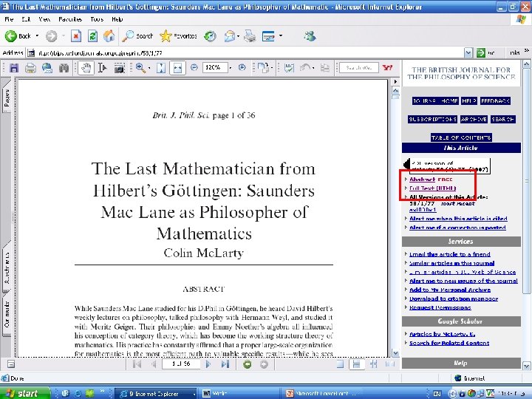This screenshot has height=399, width=532.
Task: Open the Tools menu
Action: click(97, 18)
